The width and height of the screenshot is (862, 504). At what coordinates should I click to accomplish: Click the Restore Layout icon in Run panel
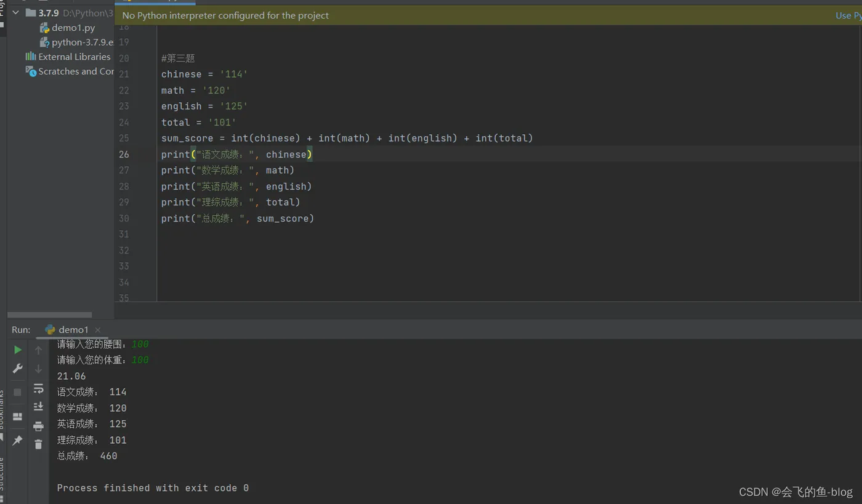[x=18, y=417]
